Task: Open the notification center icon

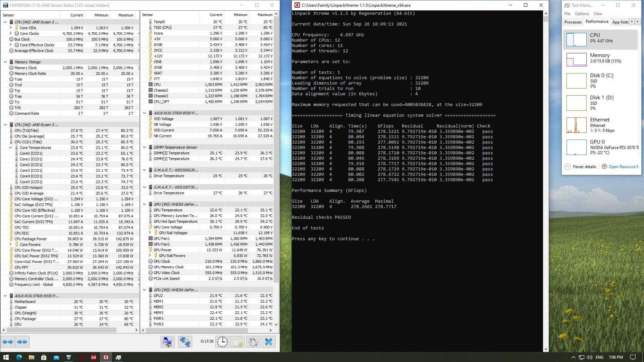Action: click(633, 357)
